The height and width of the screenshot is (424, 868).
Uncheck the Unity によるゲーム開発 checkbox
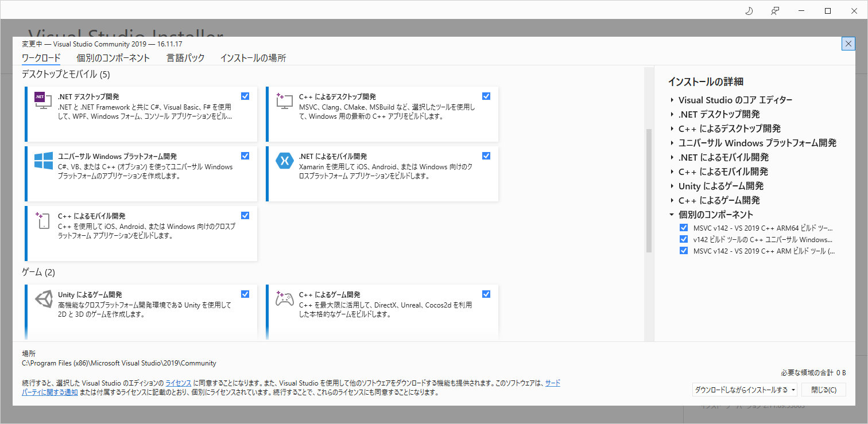point(245,294)
